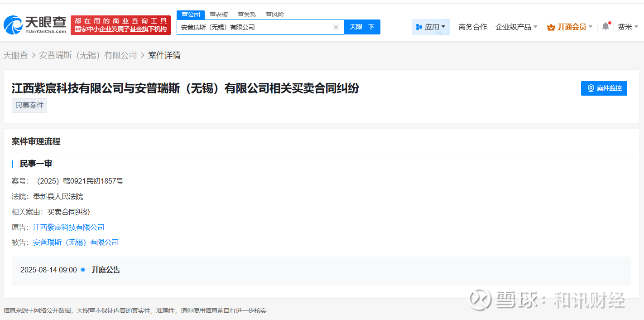Click the 民事案件 tag
The width and height of the screenshot is (644, 320).
(29, 106)
